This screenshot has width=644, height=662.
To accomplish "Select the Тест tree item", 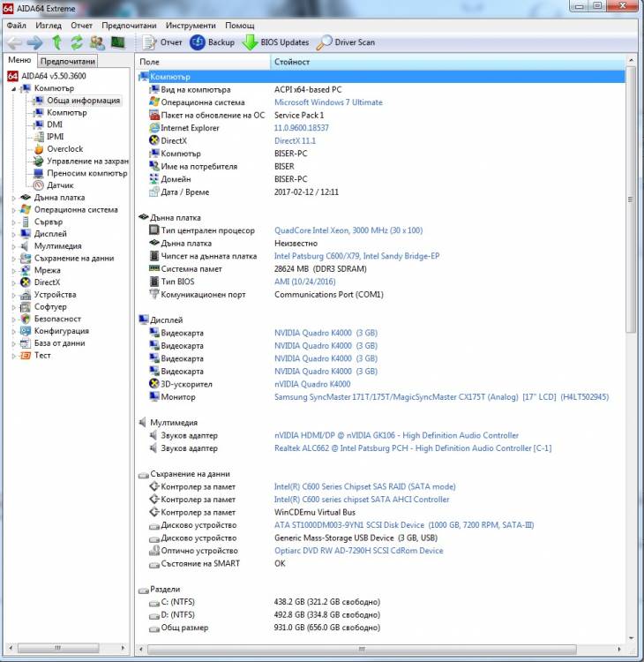I will coord(36,356).
